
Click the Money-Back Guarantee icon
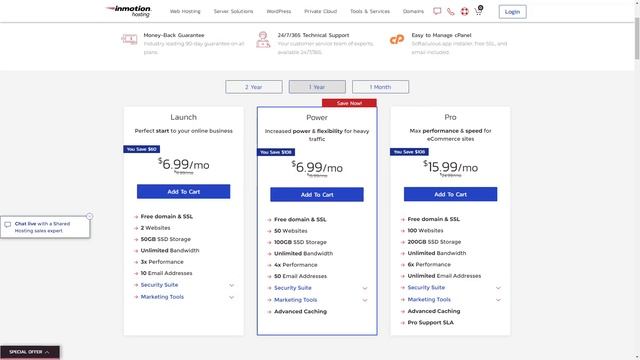pyautogui.click(x=129, y=39)
